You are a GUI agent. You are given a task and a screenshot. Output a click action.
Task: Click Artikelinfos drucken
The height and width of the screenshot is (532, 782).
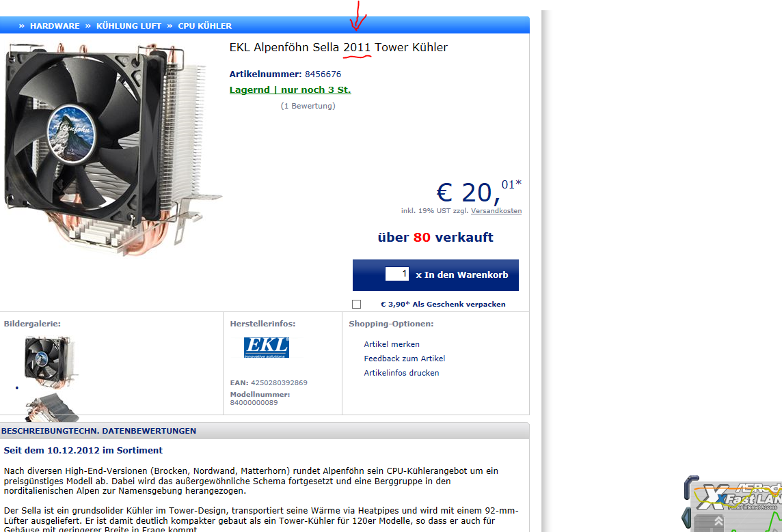401,373
